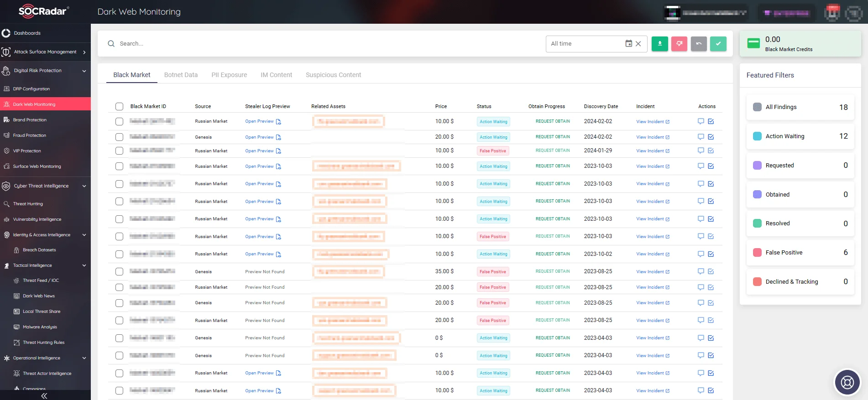View incident for the 35.00 $ Genesis row
This screenshot has height=400, width=868.
click(x=653, y=272)
